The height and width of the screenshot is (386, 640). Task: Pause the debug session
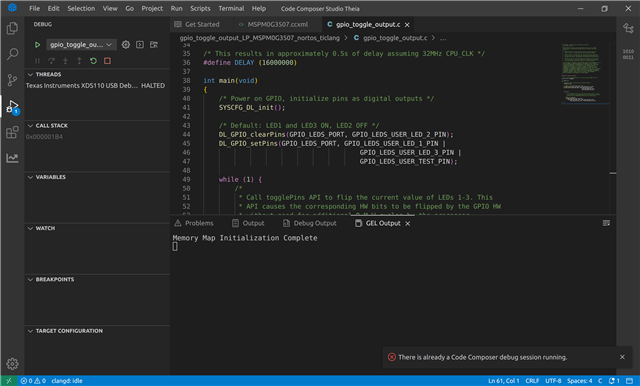(x=37, y=61)
